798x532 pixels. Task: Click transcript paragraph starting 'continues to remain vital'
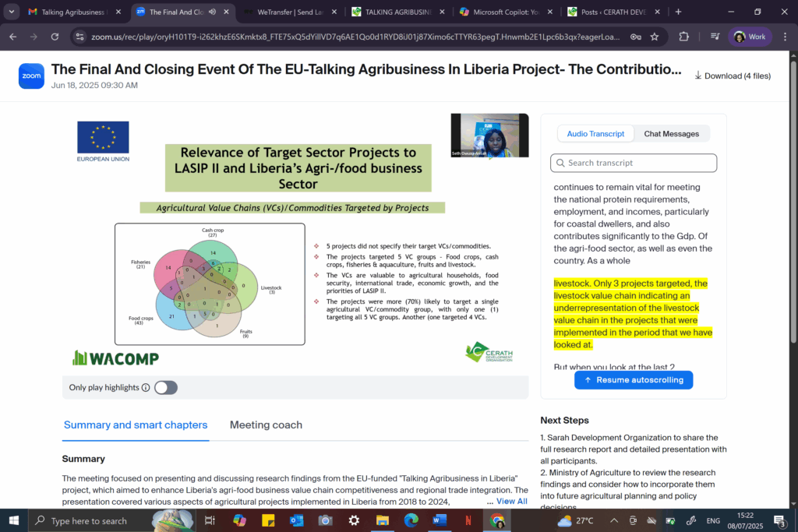point(633,224)
